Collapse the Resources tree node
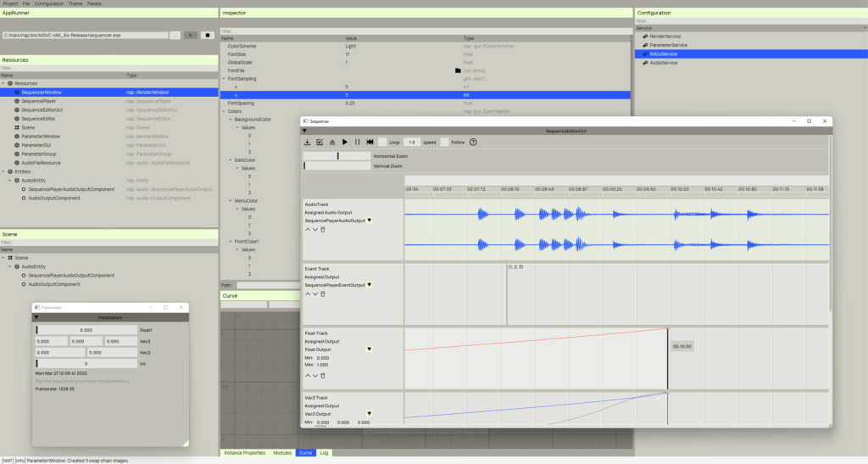The image size is (868, 464). [3, 83]
